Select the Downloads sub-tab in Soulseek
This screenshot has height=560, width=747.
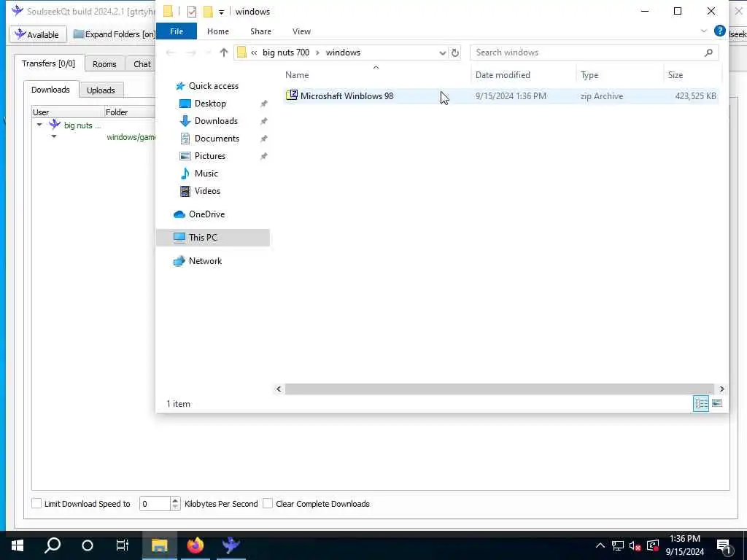50,90
